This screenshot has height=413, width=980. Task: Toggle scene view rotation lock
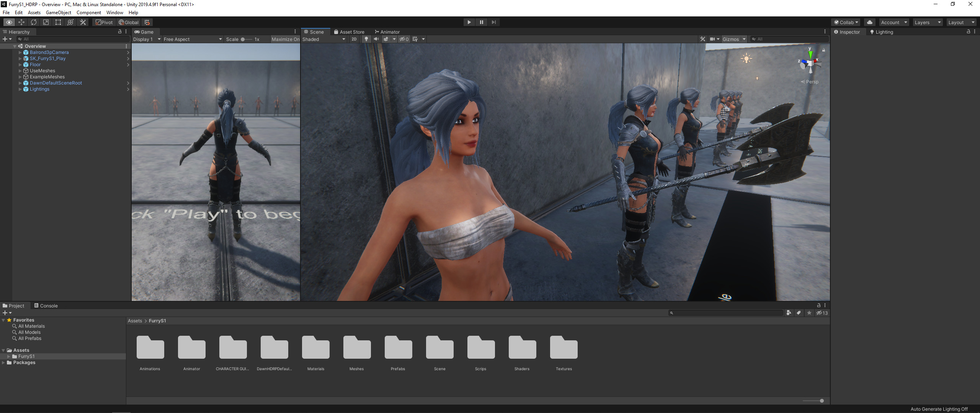[823, 50]
